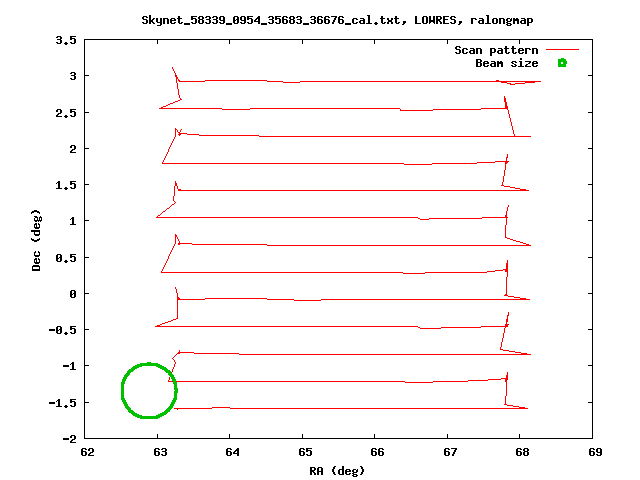Click the y-axis tick label 2.5

pos(66,113)
